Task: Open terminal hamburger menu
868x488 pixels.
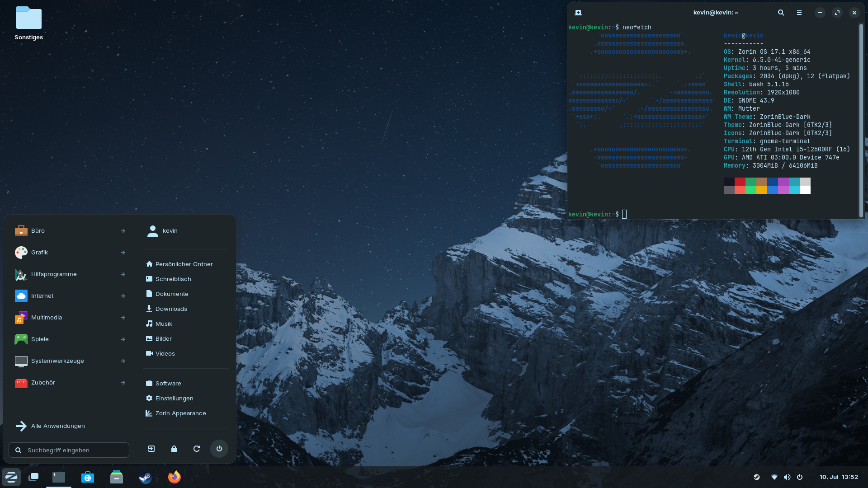Action: (x=799, y=13)
